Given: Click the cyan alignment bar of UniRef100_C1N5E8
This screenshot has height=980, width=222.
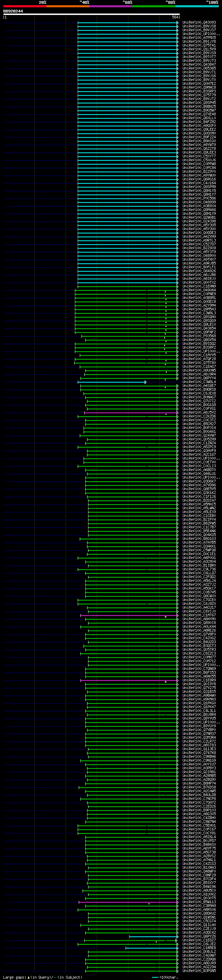Looking at the screenshot, I should pyautogui.click(x=152, y=948).
